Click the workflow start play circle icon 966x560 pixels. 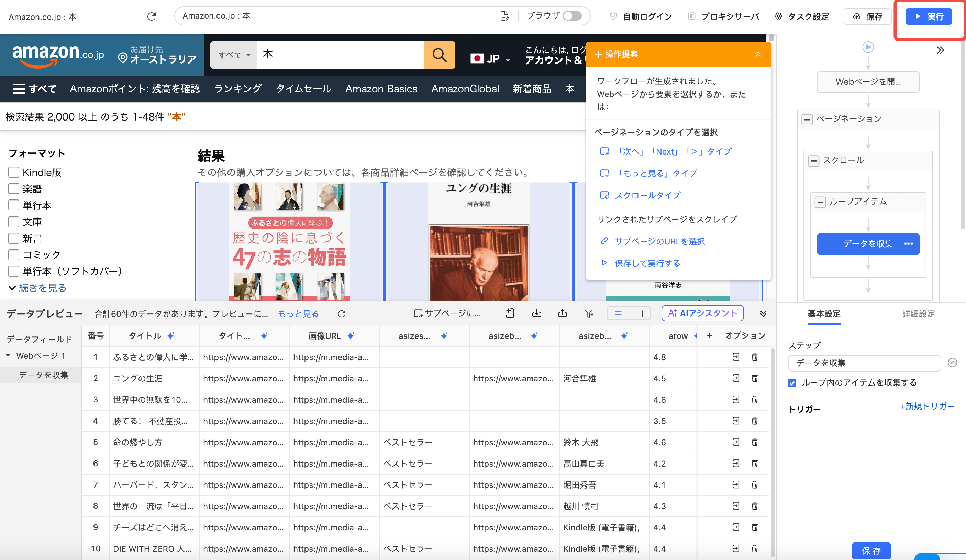(x=868, y=47)
